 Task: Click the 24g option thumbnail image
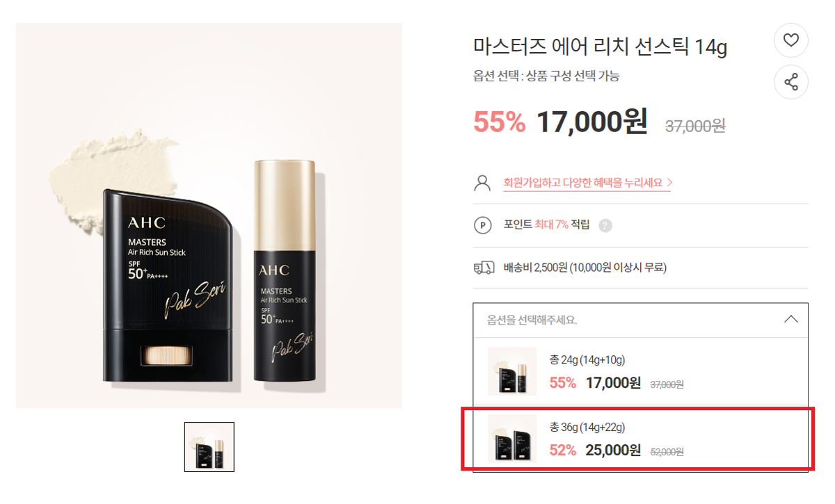(x=512, y=371)
